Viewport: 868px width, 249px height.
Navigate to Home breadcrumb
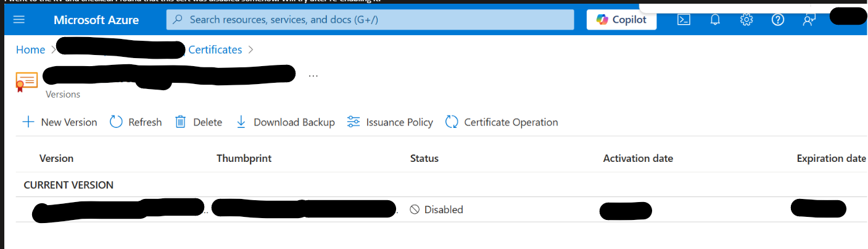coord(30,50)
